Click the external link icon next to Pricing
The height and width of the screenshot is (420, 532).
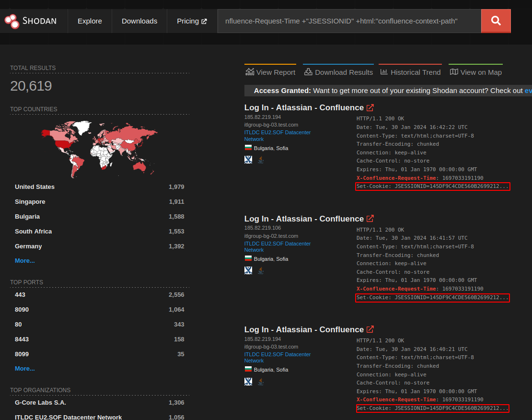(204, 21)
